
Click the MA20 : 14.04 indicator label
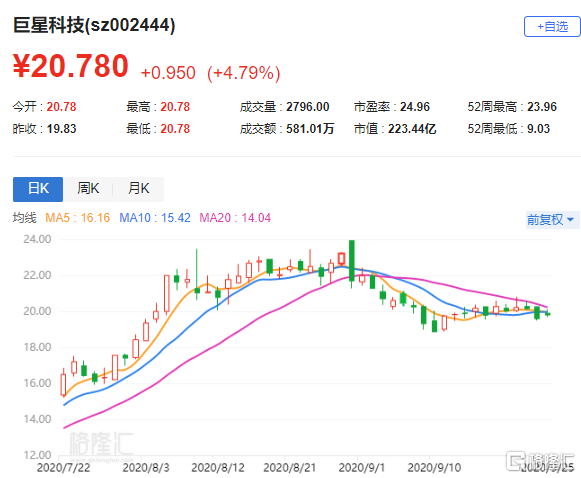[x=235, y=218]
